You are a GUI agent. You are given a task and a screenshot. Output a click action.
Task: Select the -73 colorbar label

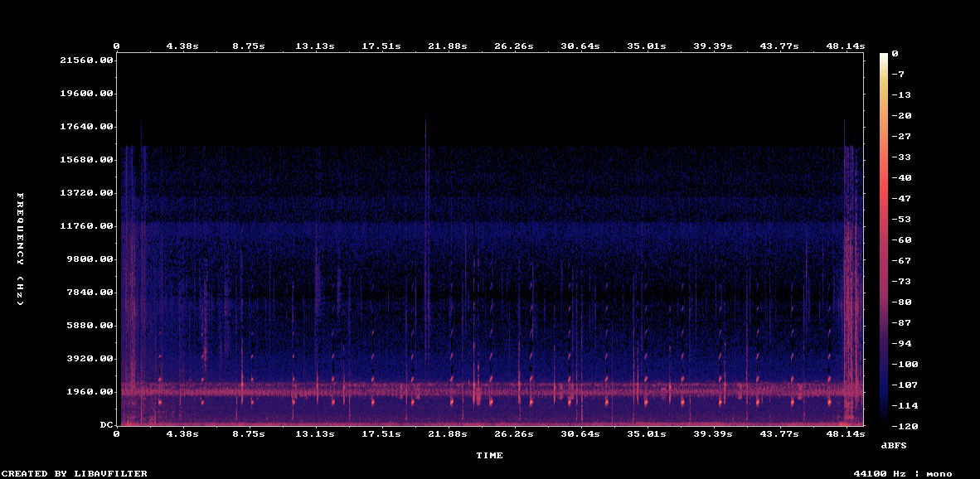(900, 281)
